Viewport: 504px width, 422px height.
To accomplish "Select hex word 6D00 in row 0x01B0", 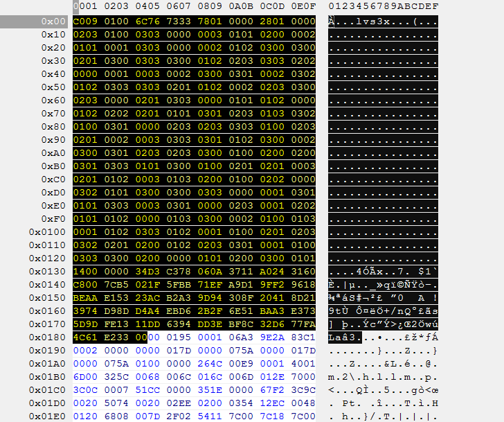I will click(85, 377).
